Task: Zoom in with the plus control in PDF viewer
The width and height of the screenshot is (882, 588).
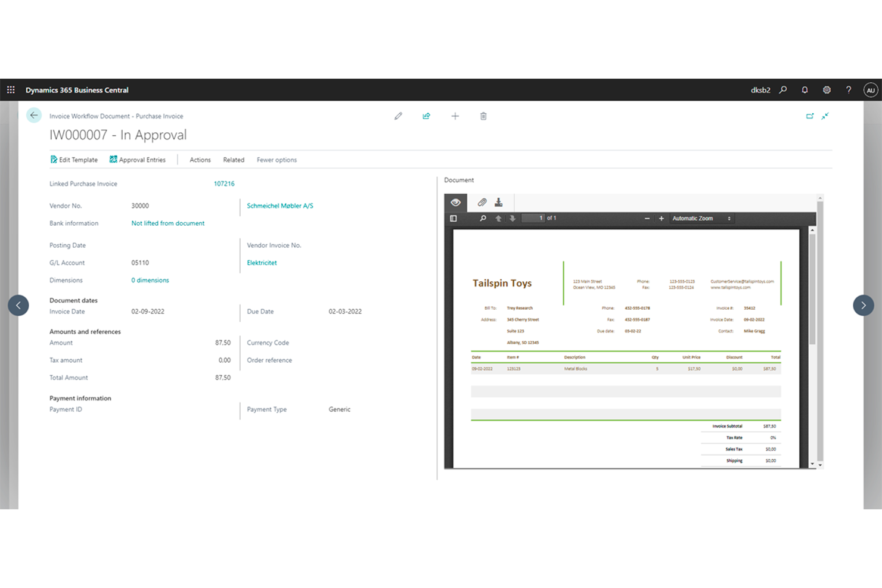Action: point(661,218)
